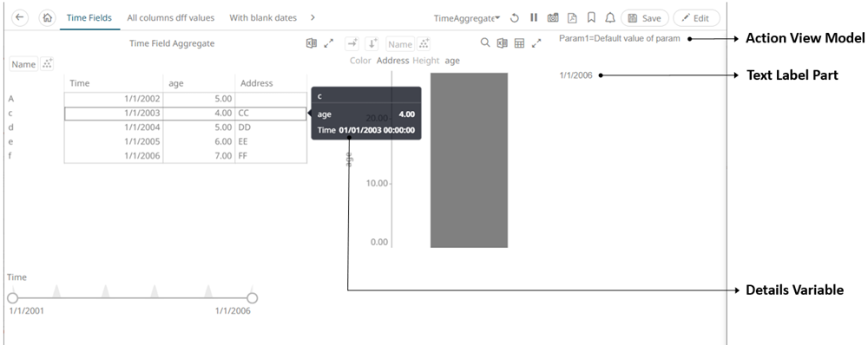This screenshot has height=345, width=868.
Task: Add a breakdown beside the chart's Name
Action: pos(424,43)
